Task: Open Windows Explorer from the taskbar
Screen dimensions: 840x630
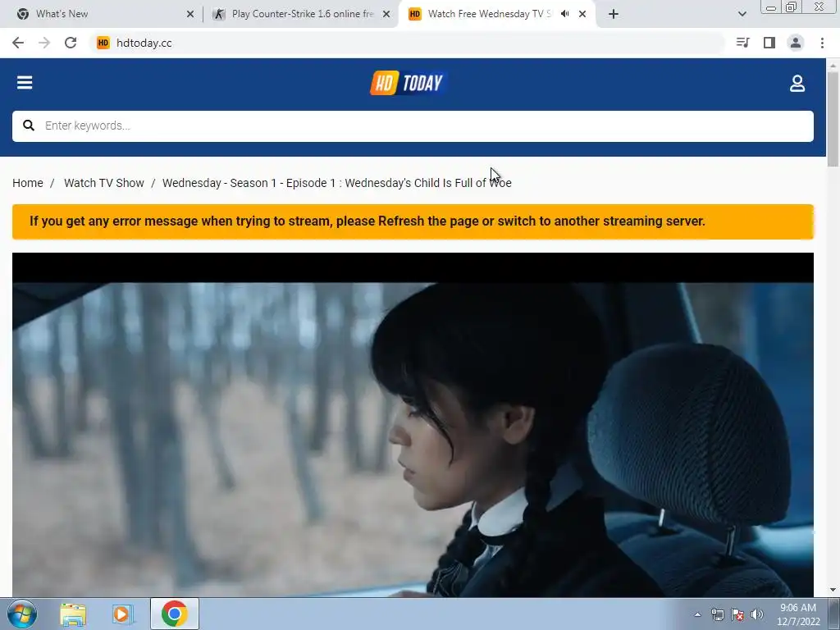Action: coord(73,614)
